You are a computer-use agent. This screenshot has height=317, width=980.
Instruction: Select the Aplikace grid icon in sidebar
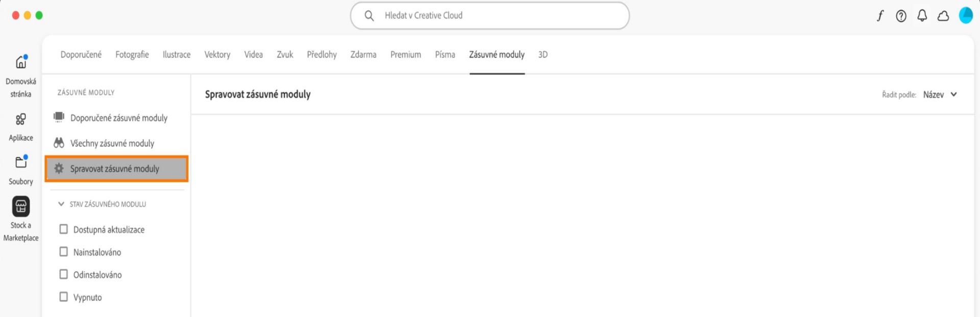coord(21,119)
